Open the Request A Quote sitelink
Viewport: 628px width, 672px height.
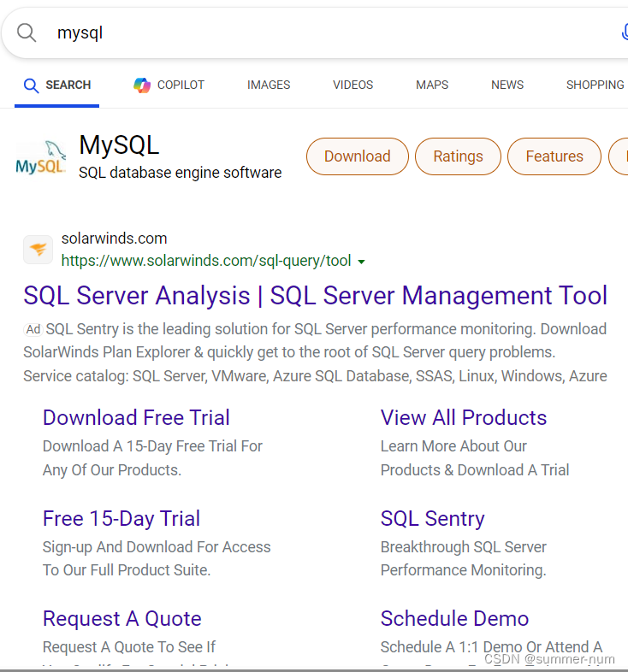[x=122, y=618]
